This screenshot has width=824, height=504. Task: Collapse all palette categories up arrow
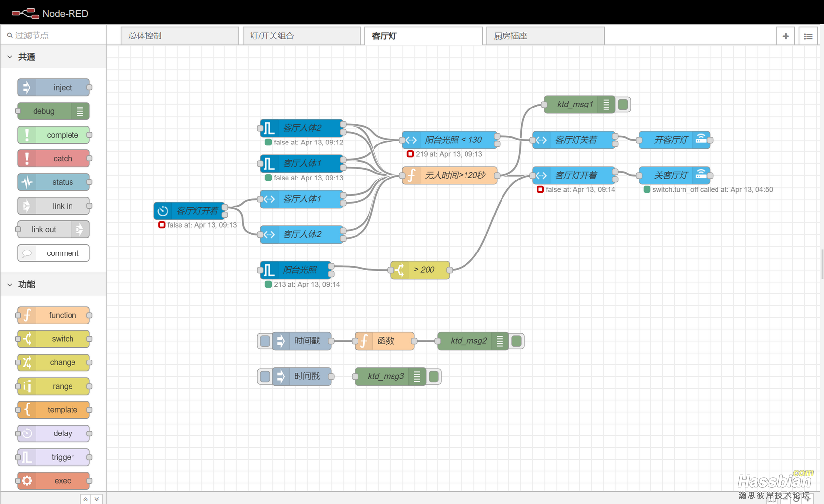point(85,499)
